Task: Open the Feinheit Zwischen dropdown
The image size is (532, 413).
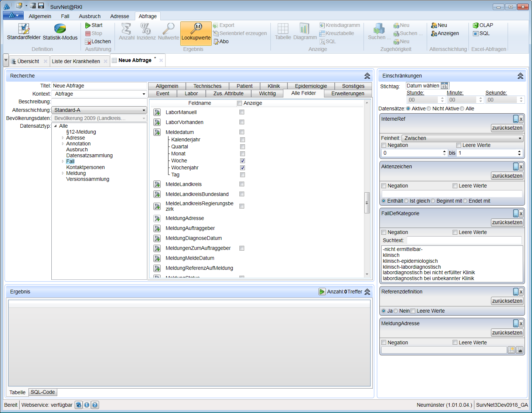Action: coord(520,138)
